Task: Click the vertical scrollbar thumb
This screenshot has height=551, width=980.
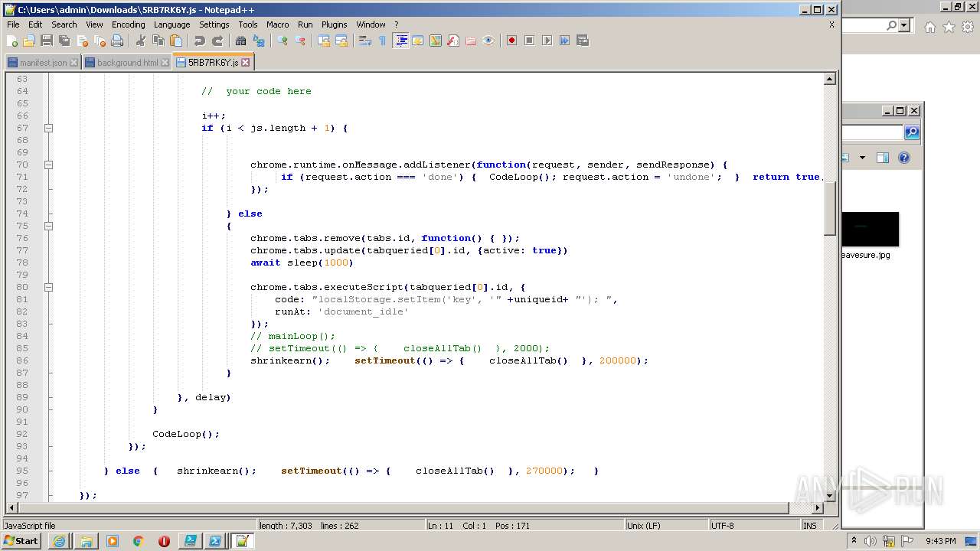Action: click(830, 209)
